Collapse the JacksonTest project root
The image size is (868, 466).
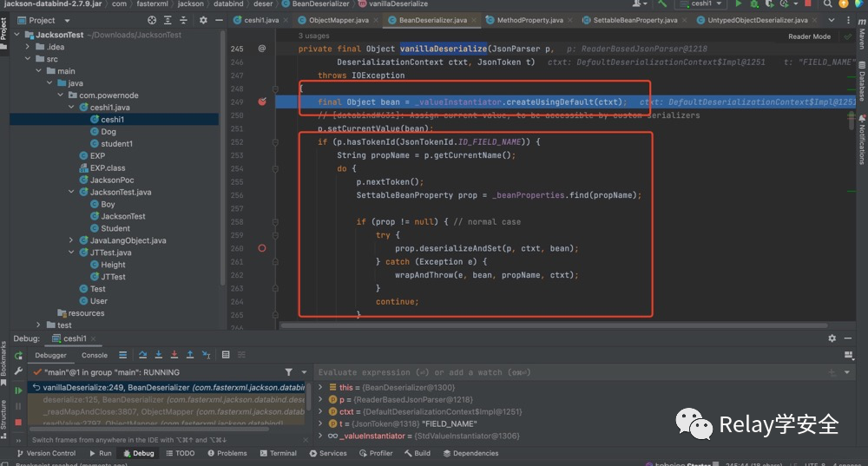coord(16,35)
